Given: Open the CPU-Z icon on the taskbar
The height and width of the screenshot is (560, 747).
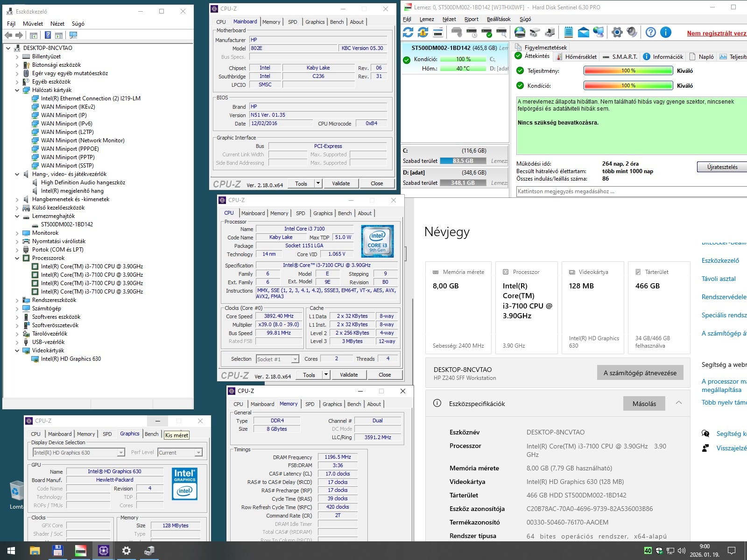Looking at the screenshot, I should (x=103, y=551).
